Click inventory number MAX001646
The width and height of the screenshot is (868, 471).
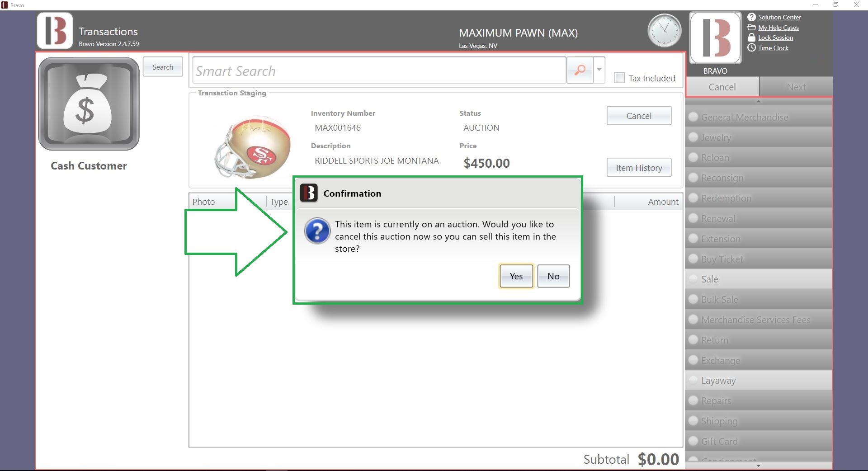338,127
